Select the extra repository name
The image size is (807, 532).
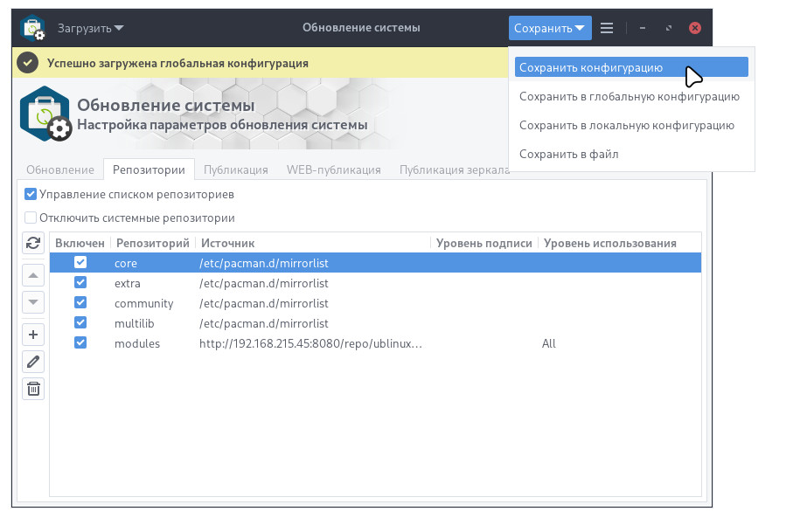click(127, 283)
